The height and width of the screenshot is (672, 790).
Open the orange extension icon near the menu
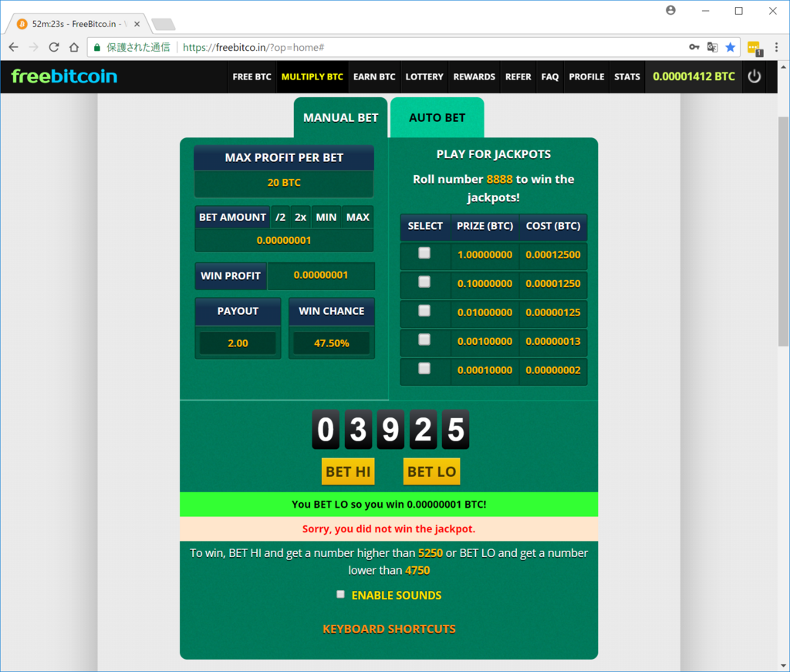point(754,47)
